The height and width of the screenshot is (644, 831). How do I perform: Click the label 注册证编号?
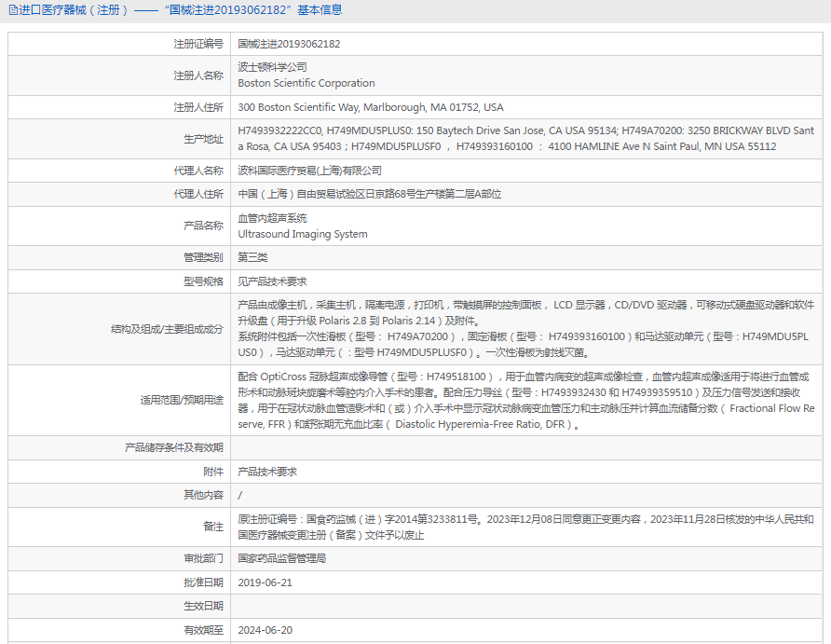pyautogui.click(x=198, y=44)
